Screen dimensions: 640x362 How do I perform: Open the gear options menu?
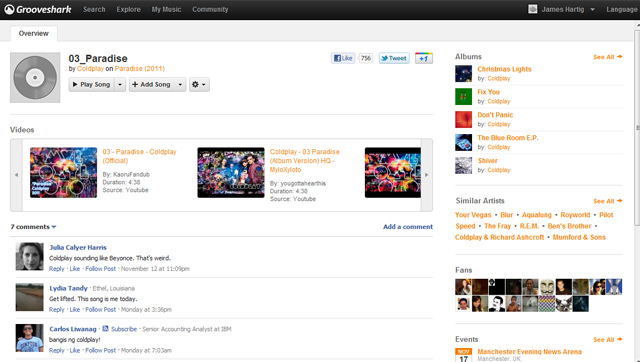click(199, 84)
